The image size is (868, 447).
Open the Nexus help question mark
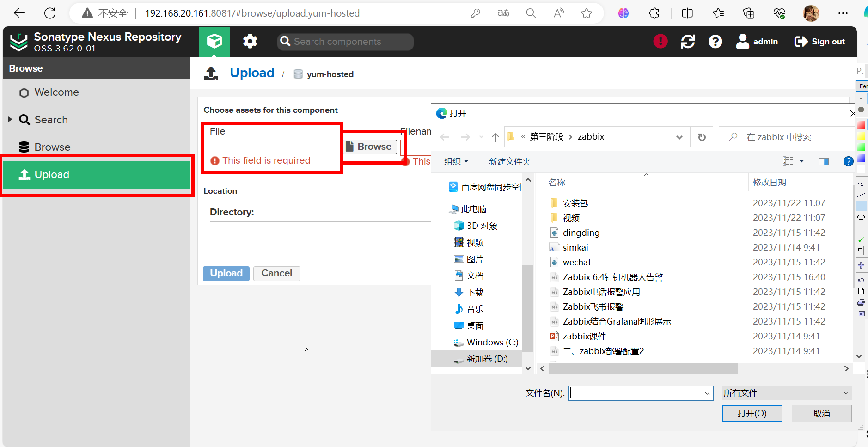[715, 42]
